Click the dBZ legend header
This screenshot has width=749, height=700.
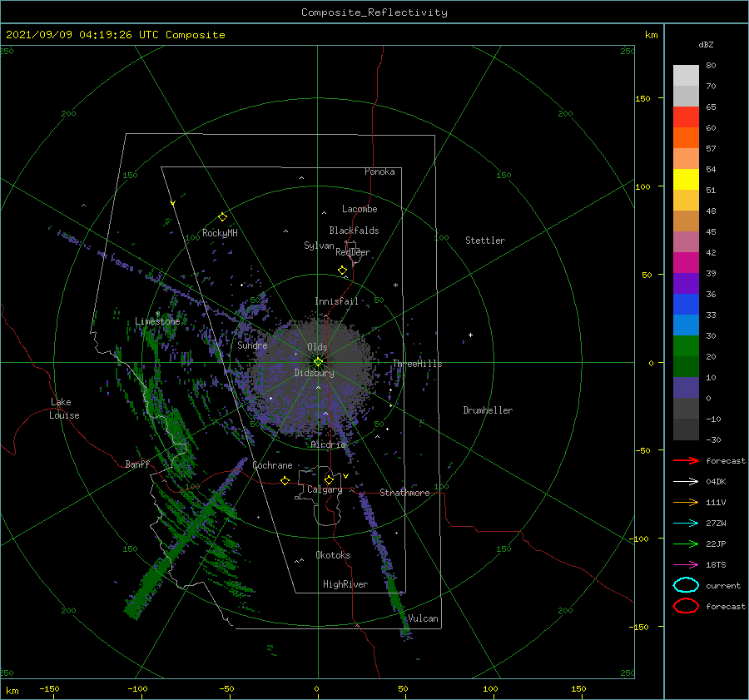(x=706, y=44)
